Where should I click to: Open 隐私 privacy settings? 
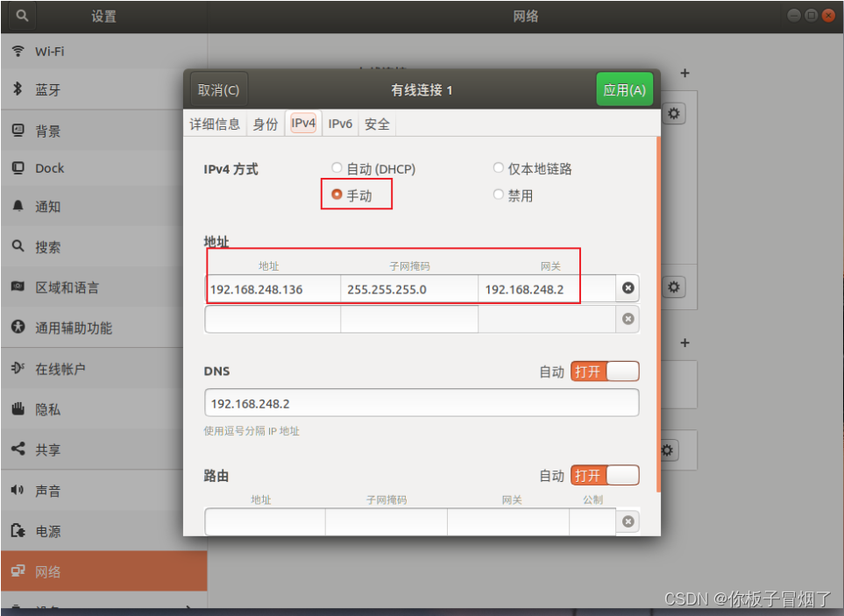(104, 409)
